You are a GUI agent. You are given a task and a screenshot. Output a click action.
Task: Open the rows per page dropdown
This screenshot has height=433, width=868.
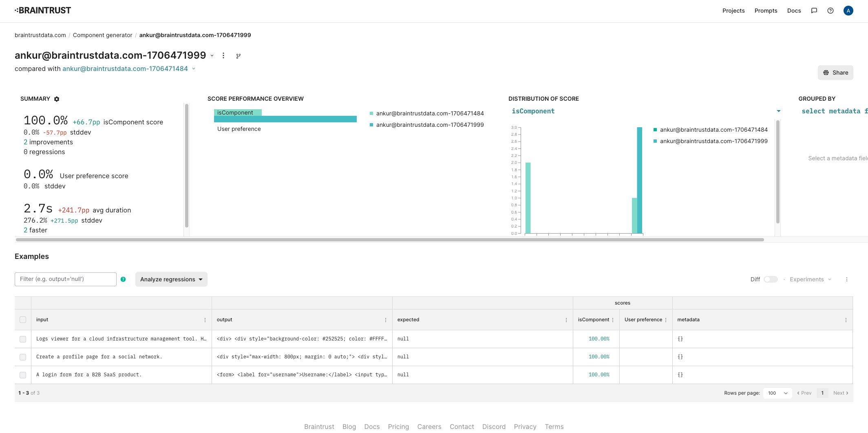tap(778, 393)
